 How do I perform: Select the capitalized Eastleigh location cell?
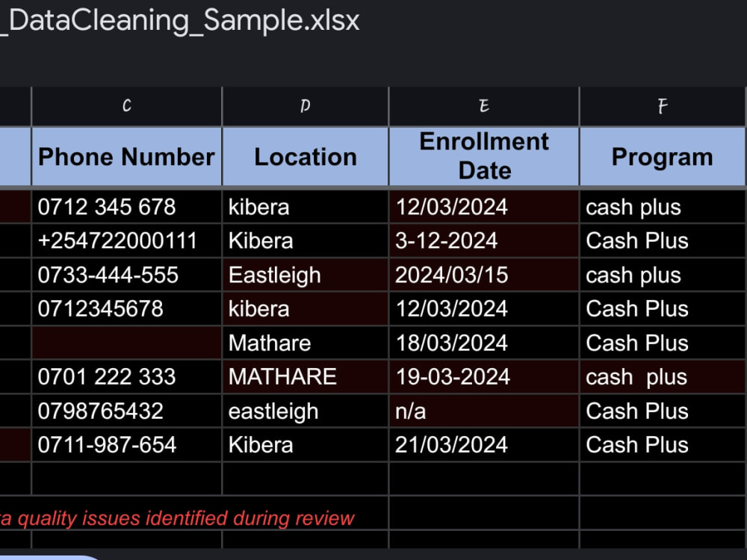pyautogui.click(x=306, y=276)
